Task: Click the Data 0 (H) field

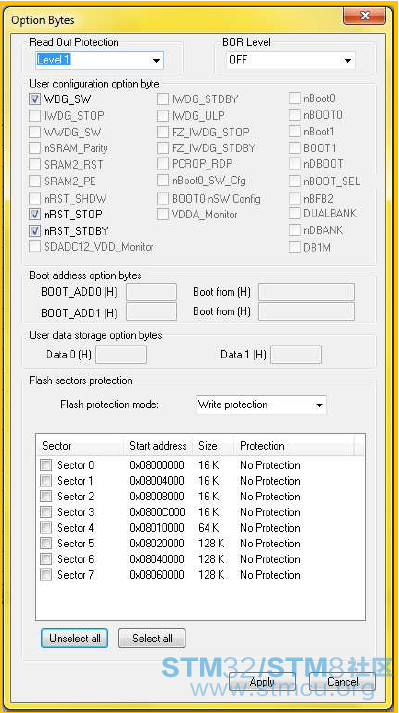Action: [x=121, y=354]
